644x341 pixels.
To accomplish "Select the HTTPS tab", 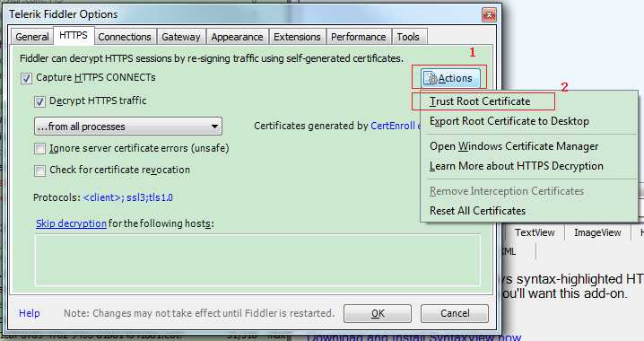I will (x=74, y=35).
